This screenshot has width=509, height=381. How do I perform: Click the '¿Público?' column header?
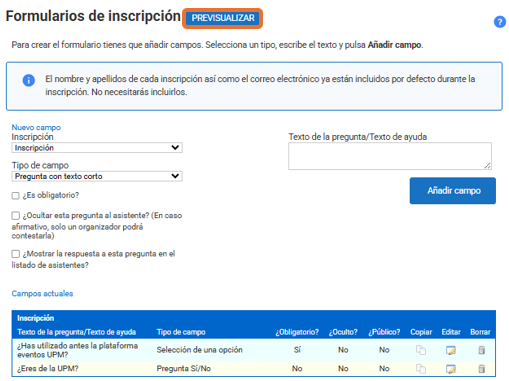(384, 332)
